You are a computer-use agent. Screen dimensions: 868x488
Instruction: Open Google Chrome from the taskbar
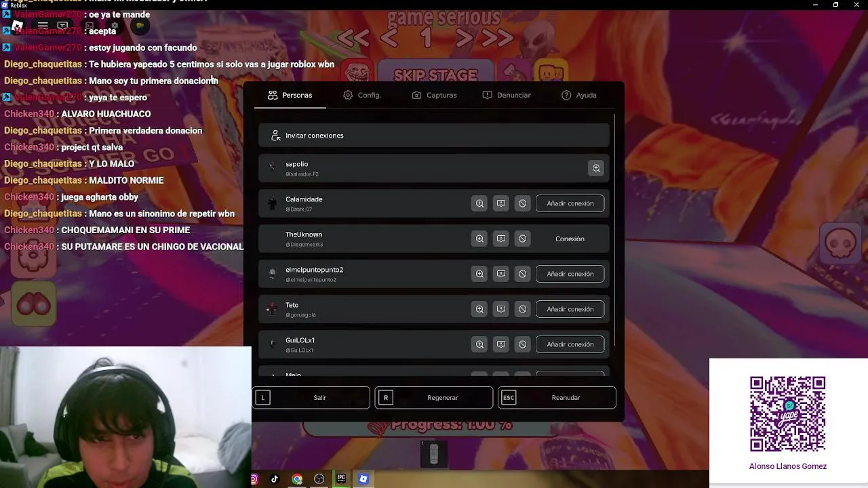297,479
